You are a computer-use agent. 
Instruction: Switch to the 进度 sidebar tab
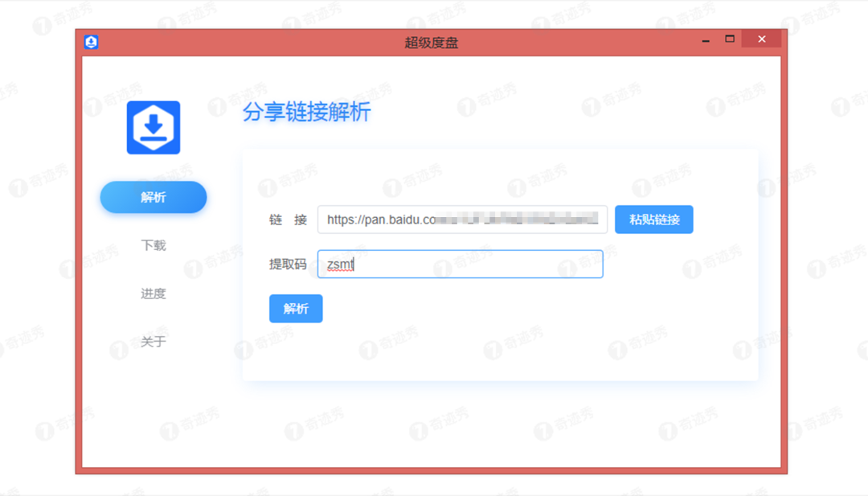[154, 293]
